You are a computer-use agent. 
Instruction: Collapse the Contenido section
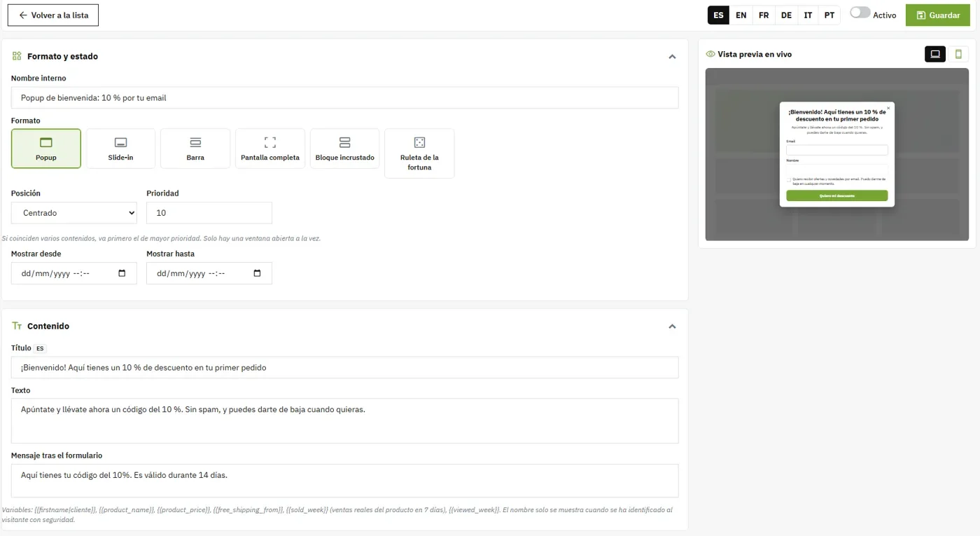[x=672, y=326]
